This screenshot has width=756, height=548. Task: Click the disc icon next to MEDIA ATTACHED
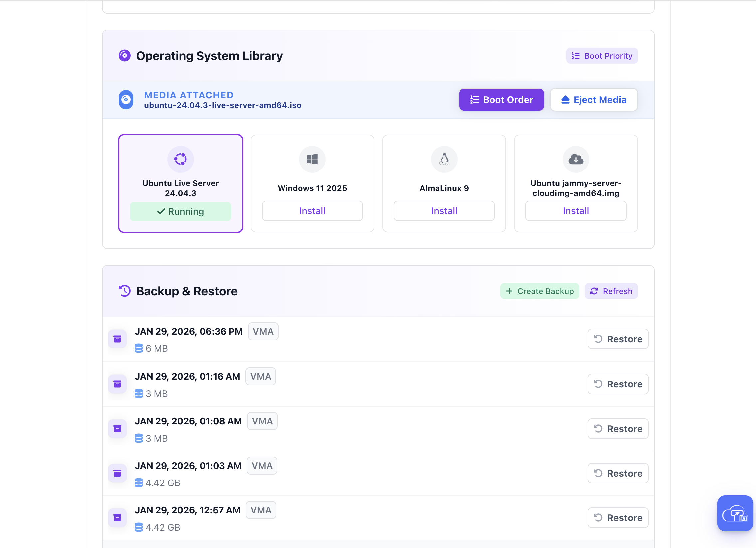126,100
